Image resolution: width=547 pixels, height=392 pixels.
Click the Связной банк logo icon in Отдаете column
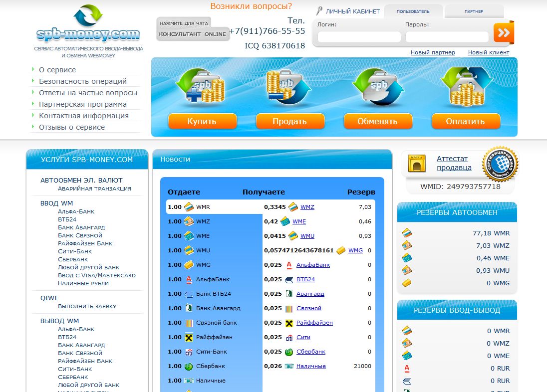pos(189,323)
